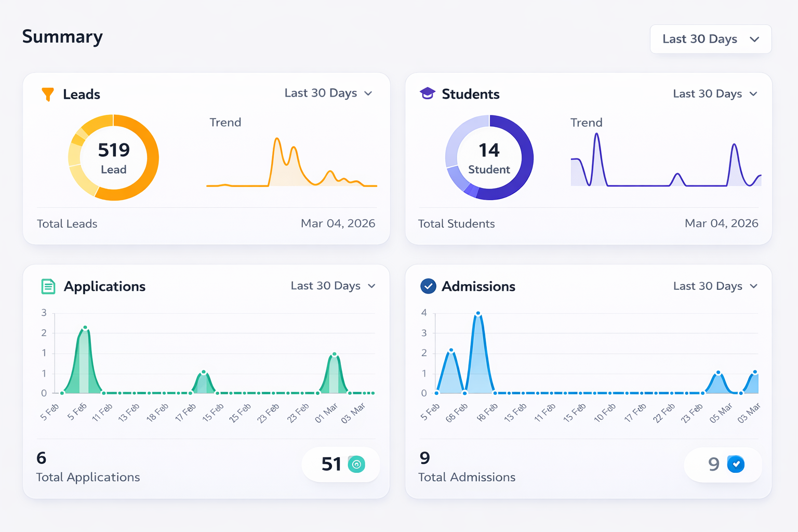Click the orange funnel Leads icon
The height and width of the screenshot is (532, 798).
point(48,94)
